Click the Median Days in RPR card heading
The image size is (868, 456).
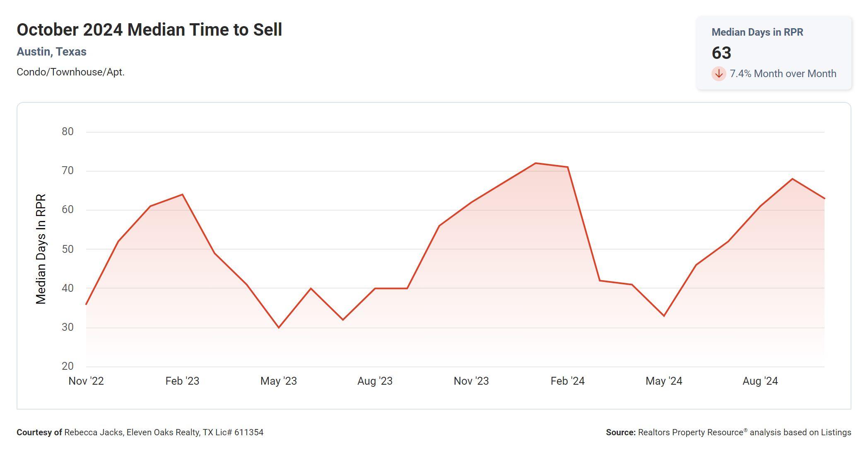757,32
